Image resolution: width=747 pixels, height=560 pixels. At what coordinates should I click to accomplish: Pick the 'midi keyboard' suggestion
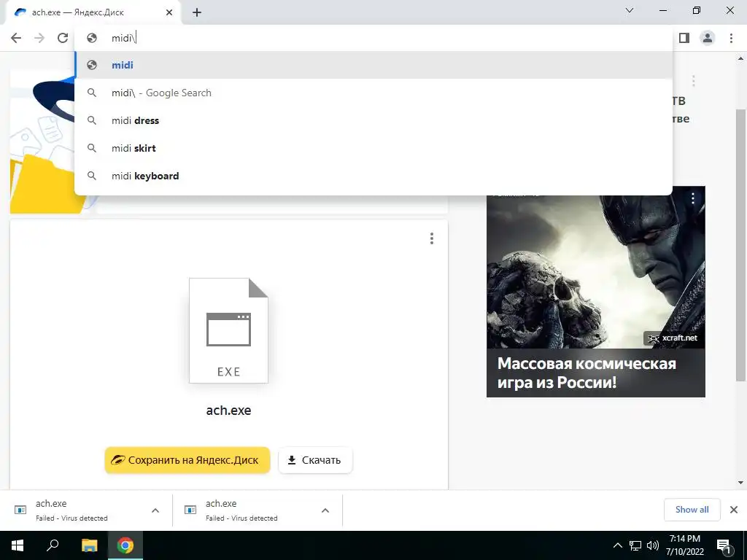pyautogui.click(x=373, y=176)
